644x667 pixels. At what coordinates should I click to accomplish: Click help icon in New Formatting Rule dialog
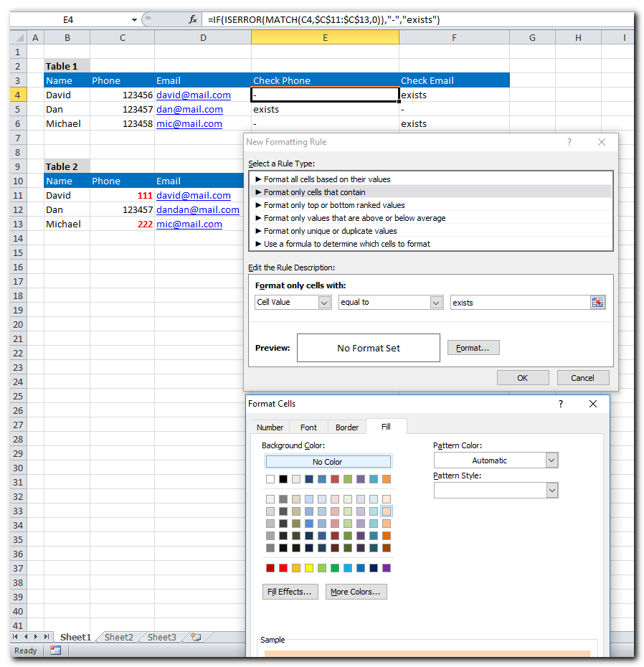569,142
